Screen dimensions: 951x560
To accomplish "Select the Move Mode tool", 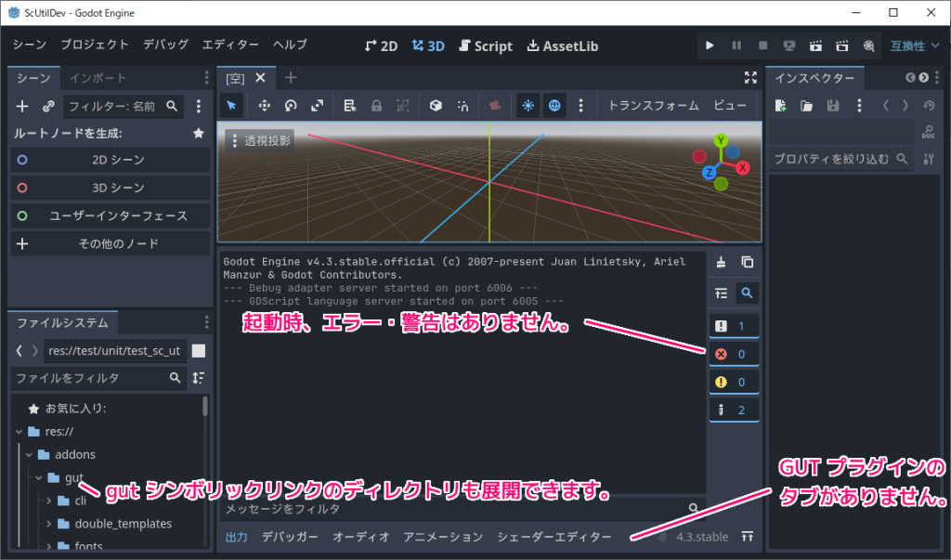I will pos(265,106).
